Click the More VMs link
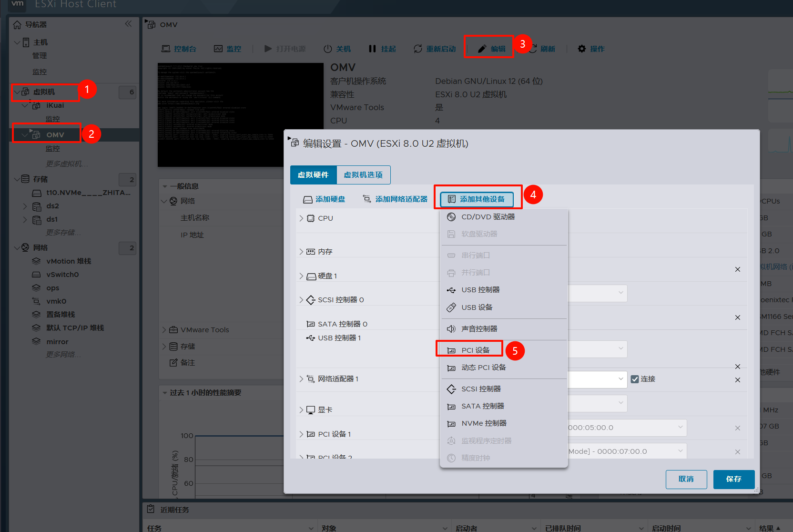Image resolution: width=793 pixels, height=532 pixels. 67,164
